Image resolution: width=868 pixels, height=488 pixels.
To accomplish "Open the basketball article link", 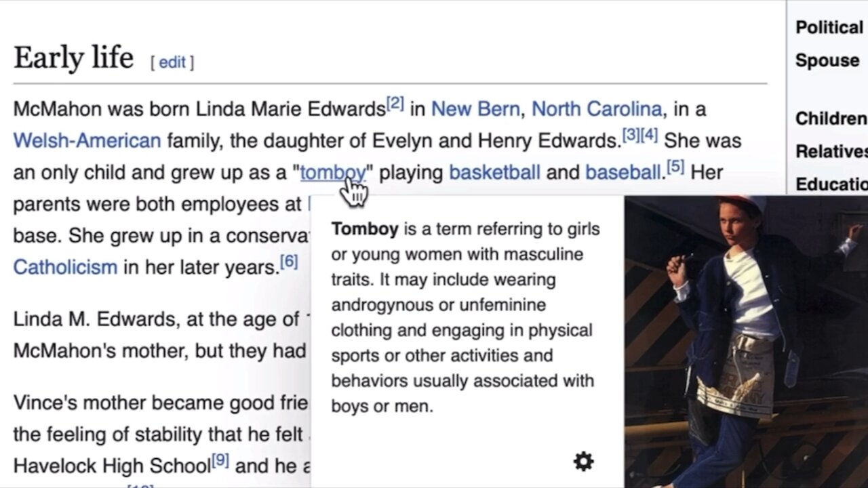I will point(495,173).
